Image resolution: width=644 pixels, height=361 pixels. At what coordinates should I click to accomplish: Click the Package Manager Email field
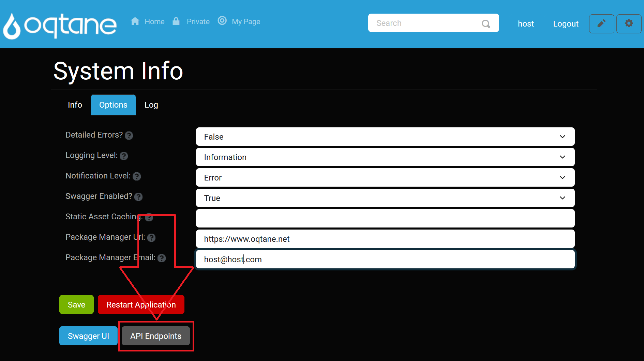click(385, 259)
